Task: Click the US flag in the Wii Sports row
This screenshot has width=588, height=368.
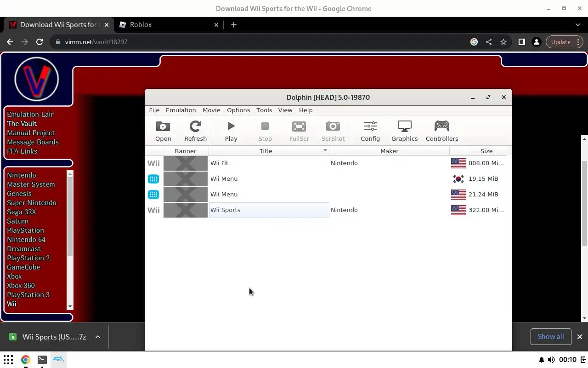Action: pyautogui.click(x=458, y=210)
